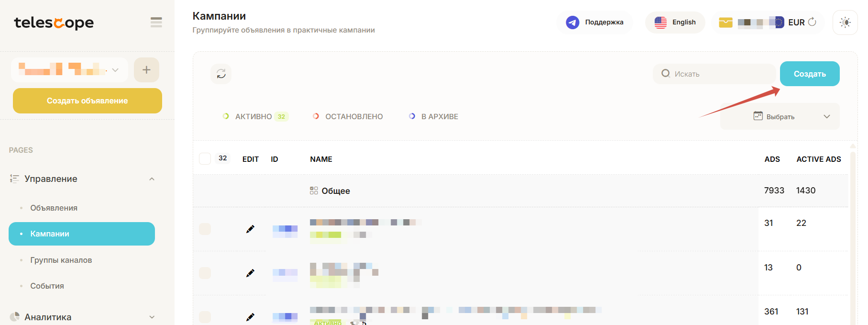The image size is (868, 325).
Task: Tick the checkbox of the second campaign row
Action: click(205, 273)
